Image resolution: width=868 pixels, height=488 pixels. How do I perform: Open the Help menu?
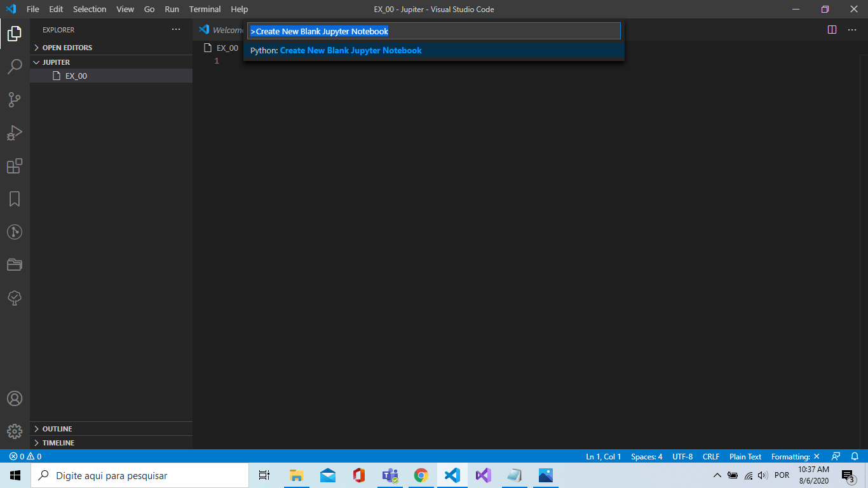point(240,9)
